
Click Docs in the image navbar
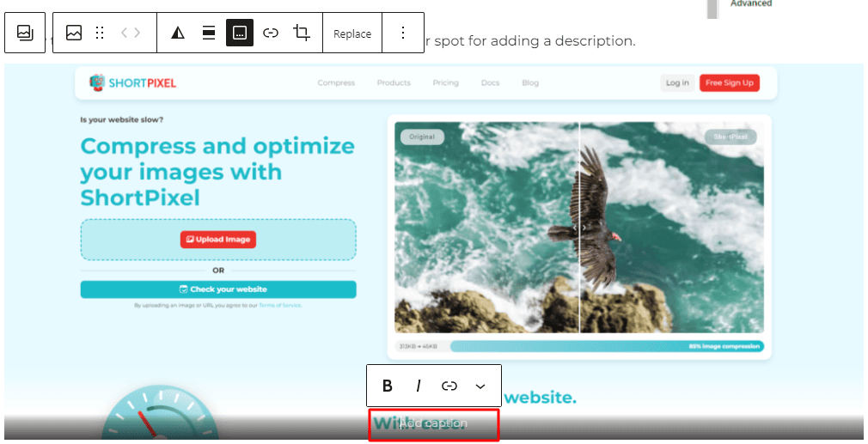[x=491, y=83]
